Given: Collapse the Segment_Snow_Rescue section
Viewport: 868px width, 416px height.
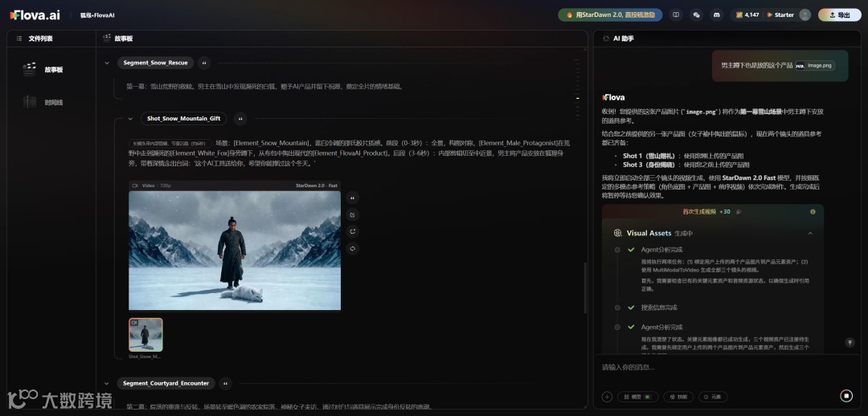Looking at the screenshot, I should tap(107, 63).
